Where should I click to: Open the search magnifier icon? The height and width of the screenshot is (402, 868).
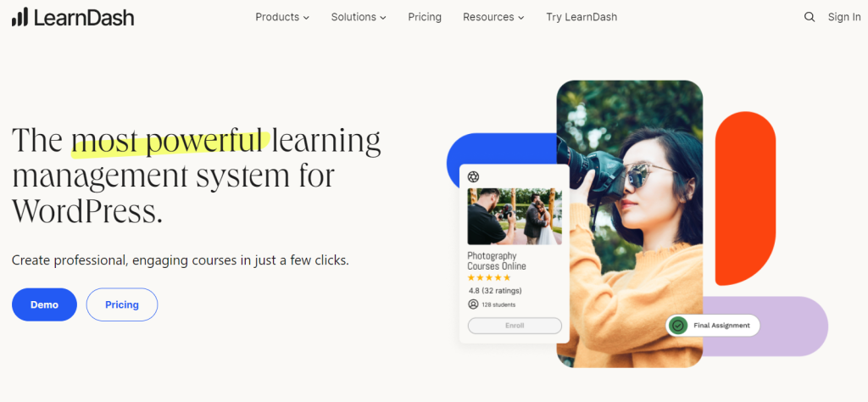(x=810, y=17)
